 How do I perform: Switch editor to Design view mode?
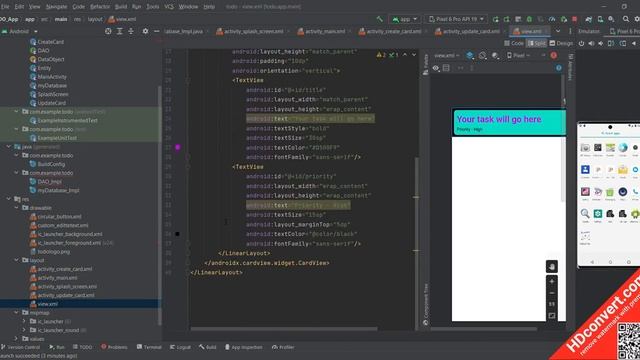(x=561, y=43)
